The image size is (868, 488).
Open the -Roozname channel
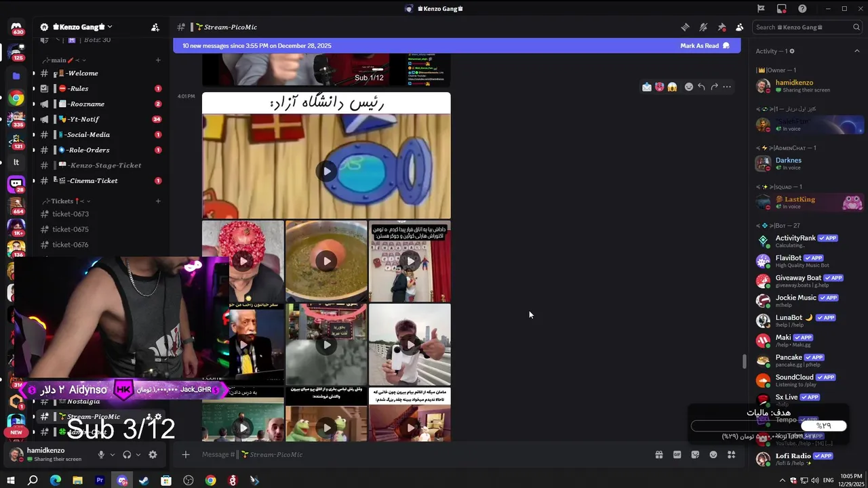point(100,104)
